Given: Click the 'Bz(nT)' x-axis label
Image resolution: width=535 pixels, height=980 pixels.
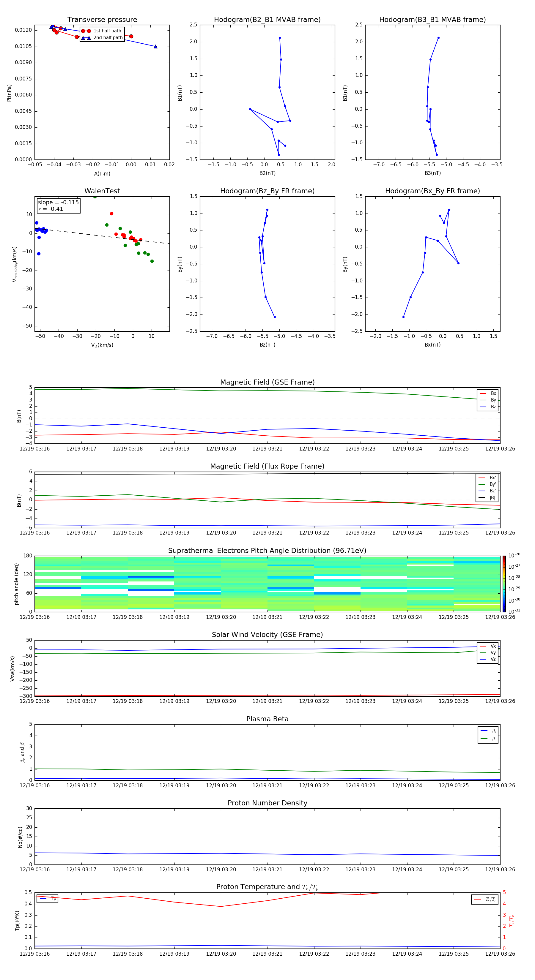Looking at the screenshot, I should pos(267,345).
